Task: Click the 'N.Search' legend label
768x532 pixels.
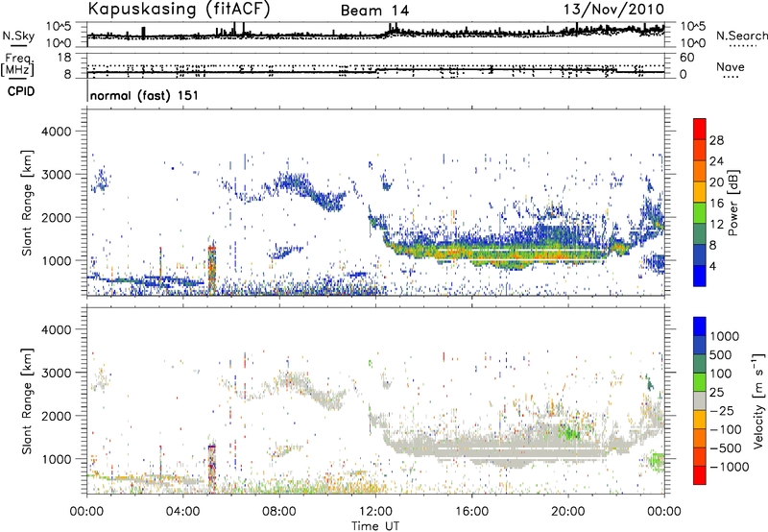Action: click(741, 36)
